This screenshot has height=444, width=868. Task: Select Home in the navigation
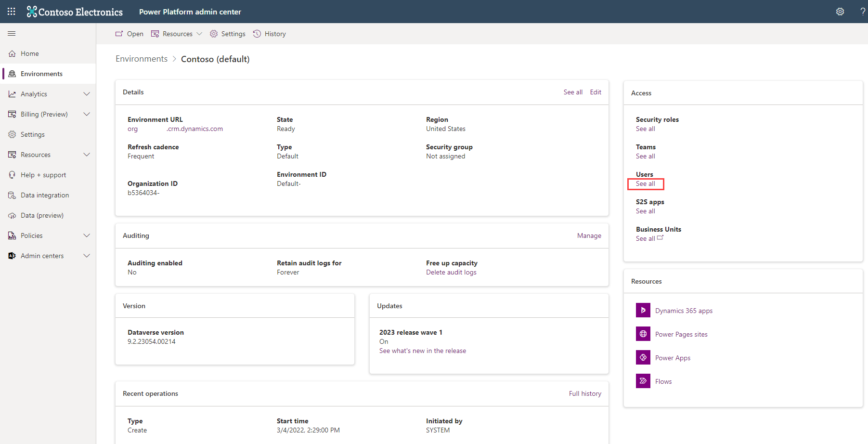click(30, 53)
